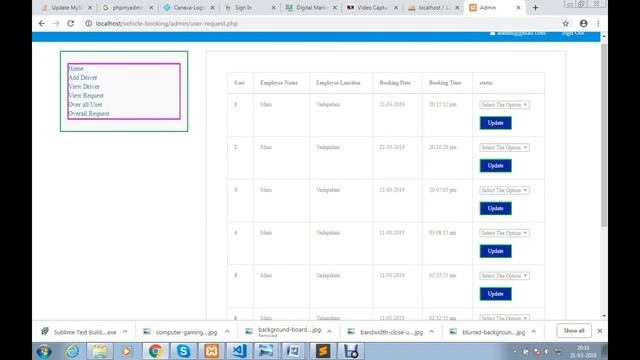Click the scrollbar down arrow

click(604, 316)
